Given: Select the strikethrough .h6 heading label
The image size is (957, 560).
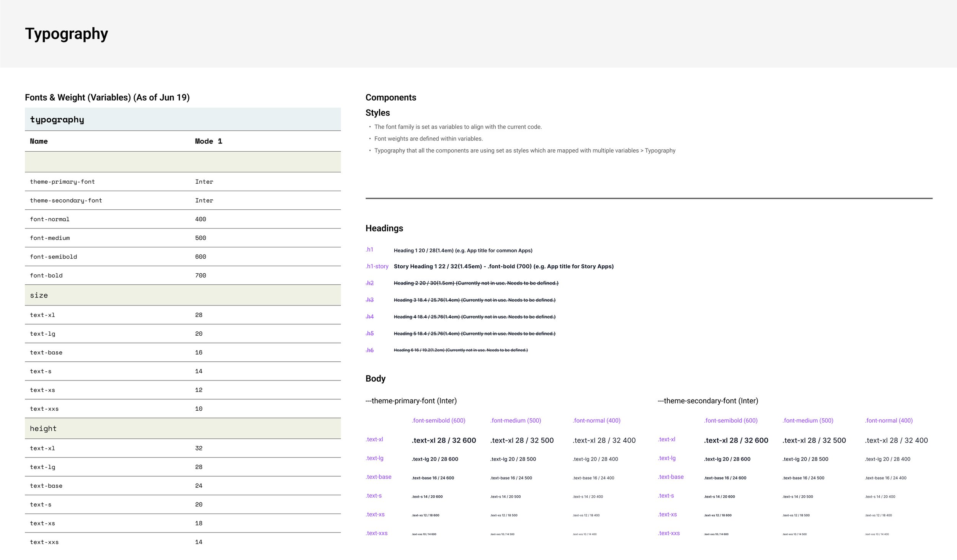Looking at the screenshot, I should click(369, 350).
